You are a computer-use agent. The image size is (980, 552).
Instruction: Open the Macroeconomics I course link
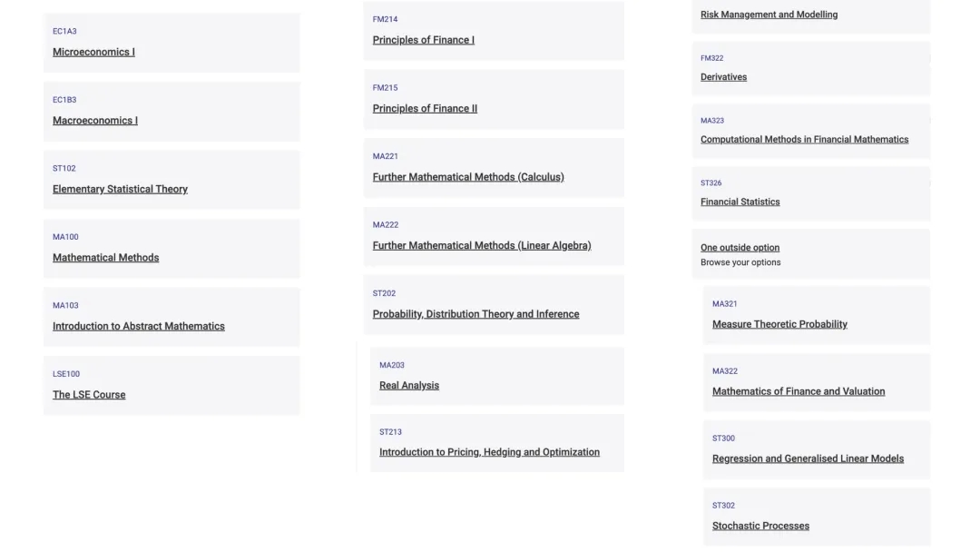95,121
